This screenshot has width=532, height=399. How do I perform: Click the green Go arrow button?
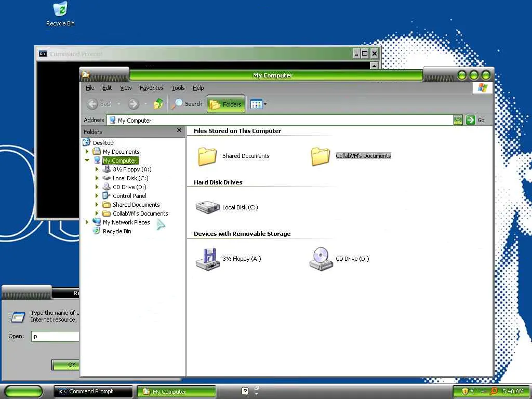click(x=471, y=120)
